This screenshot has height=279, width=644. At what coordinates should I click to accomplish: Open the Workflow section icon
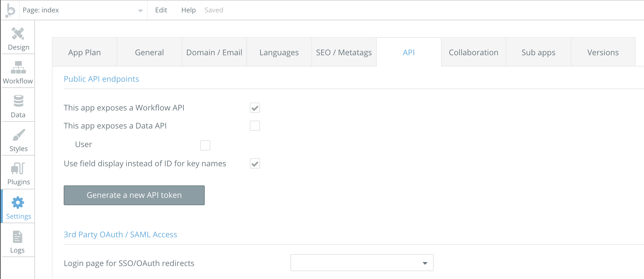[x=18, y=68]
